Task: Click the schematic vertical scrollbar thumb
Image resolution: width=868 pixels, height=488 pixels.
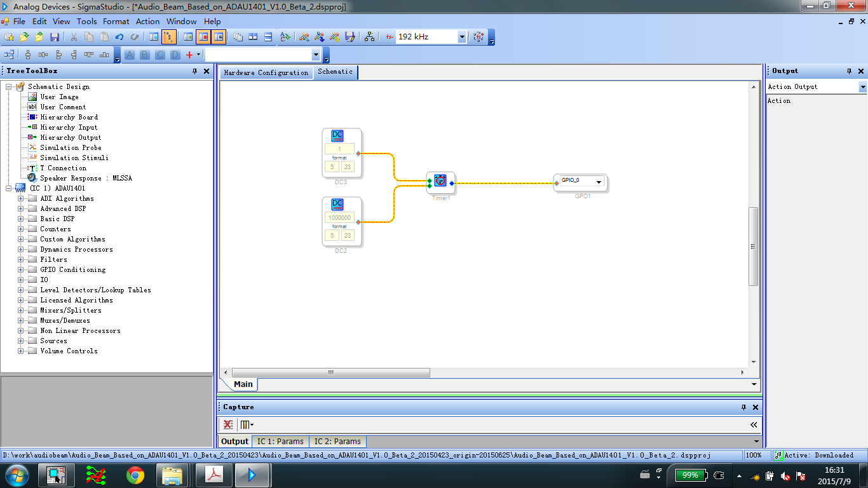Action: pos(754,247)
